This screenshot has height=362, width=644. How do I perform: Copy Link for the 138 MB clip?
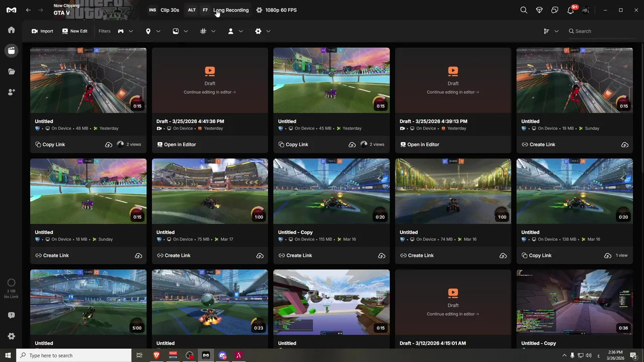click(537, 256)
